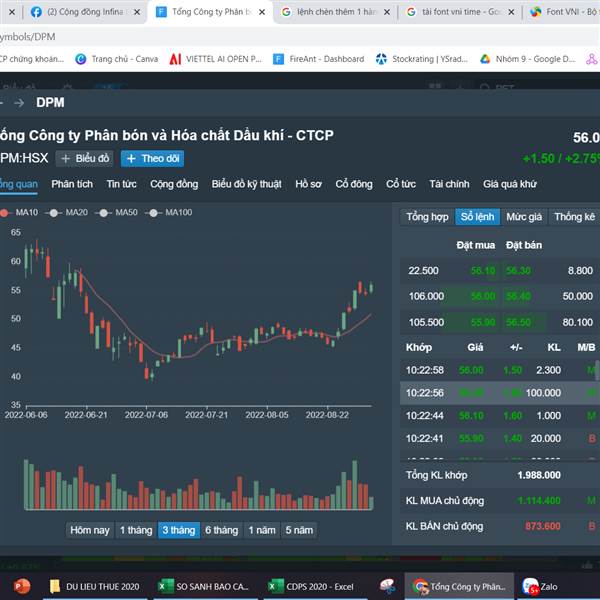This screenshot has width=600, height=600.
Task: Toggle the MA50 moving average legend
Action: [116, 212]
